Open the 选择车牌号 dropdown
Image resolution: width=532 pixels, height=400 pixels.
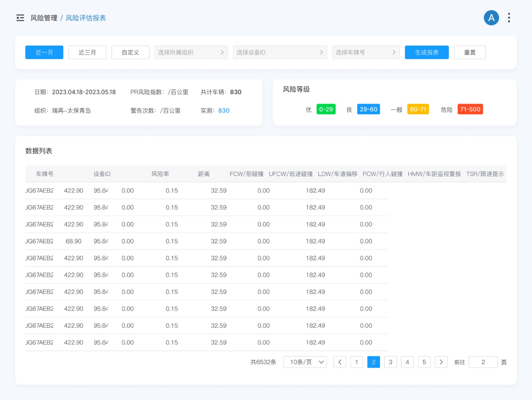point(366,52)
